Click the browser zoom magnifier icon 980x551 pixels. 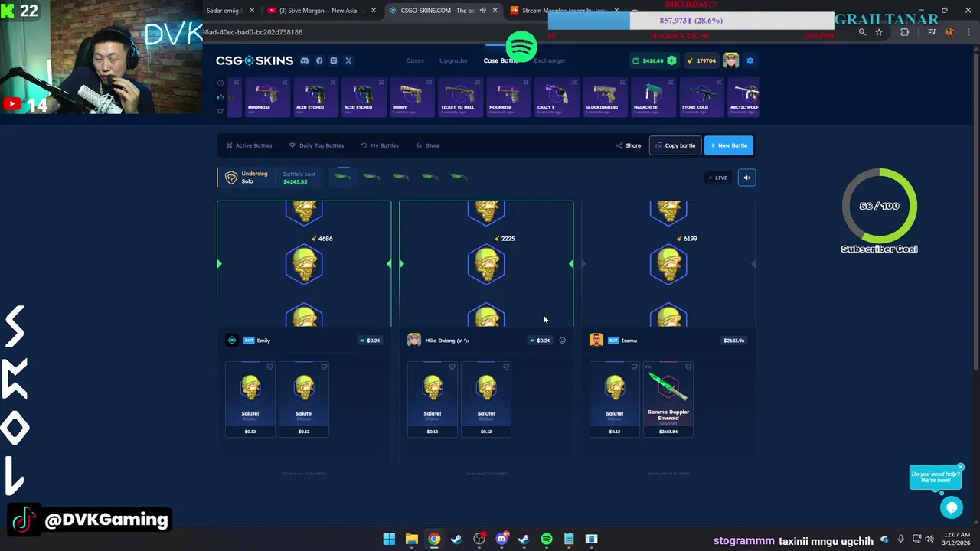pyautogui.click(x=862, y=32)
